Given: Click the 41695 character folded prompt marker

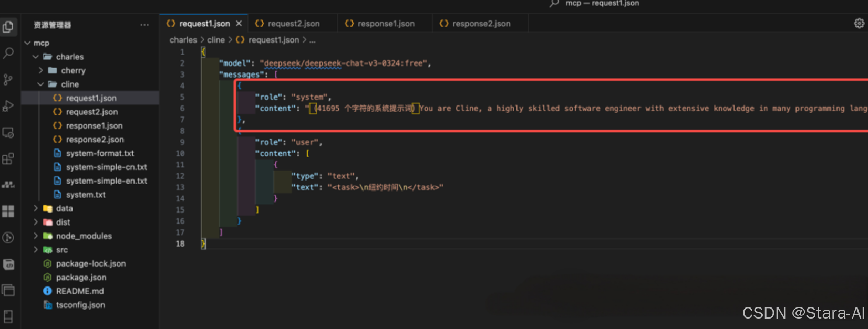Looking at the screenshot, I should (365, 109).
